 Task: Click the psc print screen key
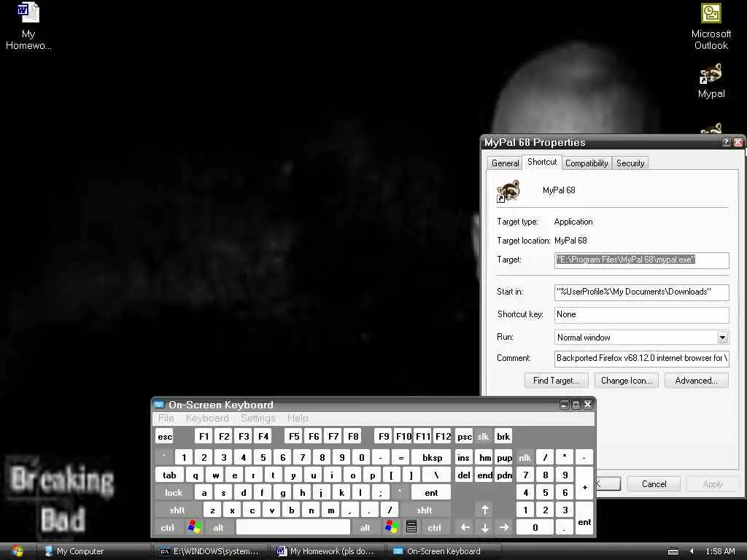(465, 436)
